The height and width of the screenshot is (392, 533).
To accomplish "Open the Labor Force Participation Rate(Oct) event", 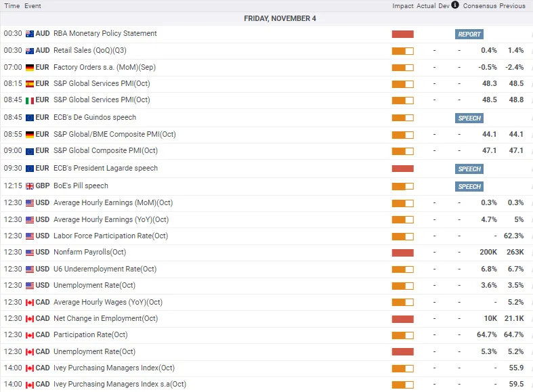I will [x=111, y=236].
